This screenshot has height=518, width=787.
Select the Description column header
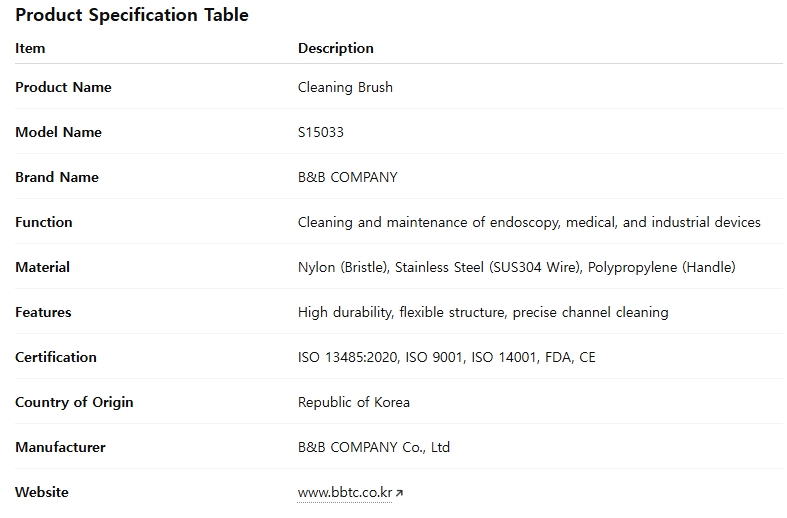pyautogui.click(x=336, y=48)
